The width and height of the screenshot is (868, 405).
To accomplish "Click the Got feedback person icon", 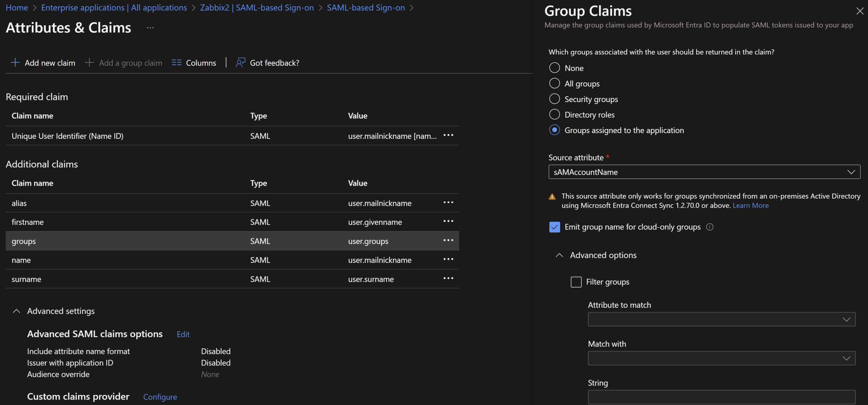I will (x=240, y=62).
